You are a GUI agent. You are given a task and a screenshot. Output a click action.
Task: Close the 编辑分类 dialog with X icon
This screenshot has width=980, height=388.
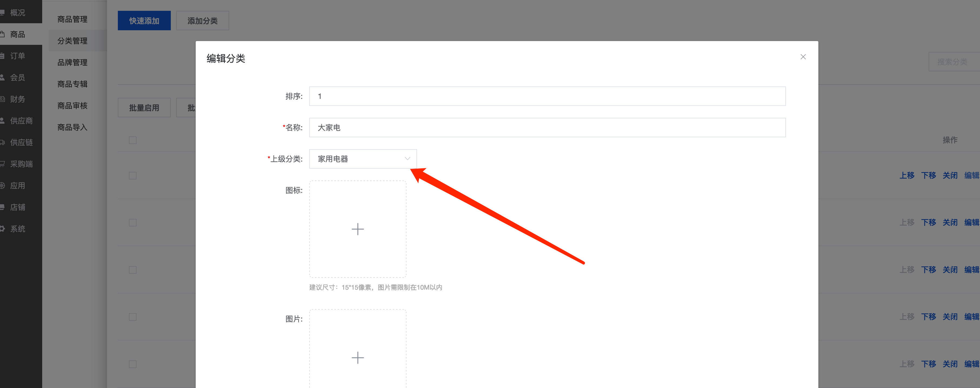(x=803, y=57)
